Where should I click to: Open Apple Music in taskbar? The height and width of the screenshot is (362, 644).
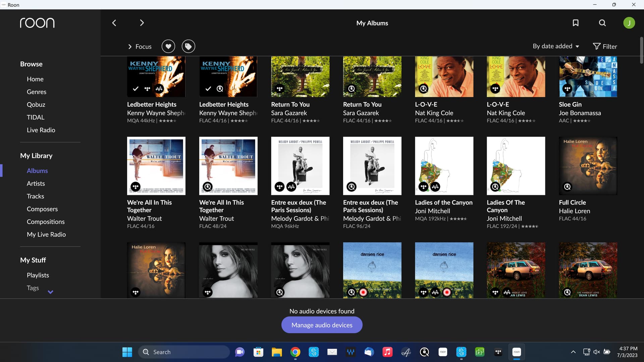pyautogui.click(x=387, y=352)
